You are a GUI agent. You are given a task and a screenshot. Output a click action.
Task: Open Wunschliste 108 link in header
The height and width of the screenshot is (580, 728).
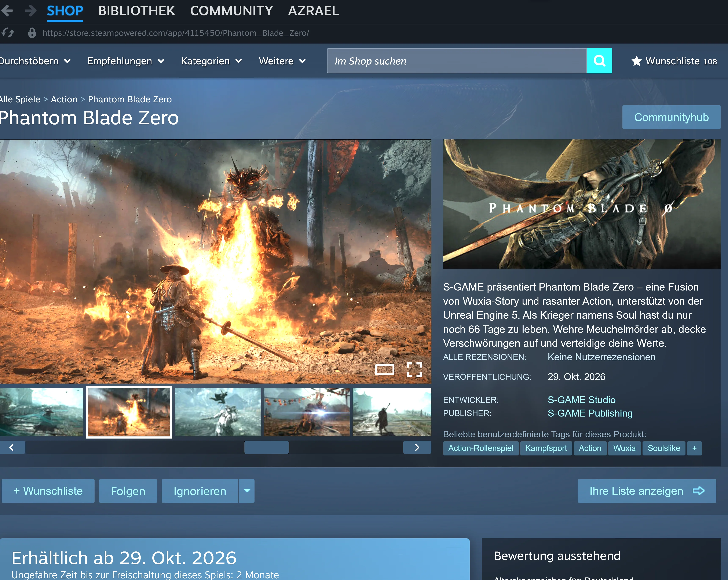coord(674,61)
